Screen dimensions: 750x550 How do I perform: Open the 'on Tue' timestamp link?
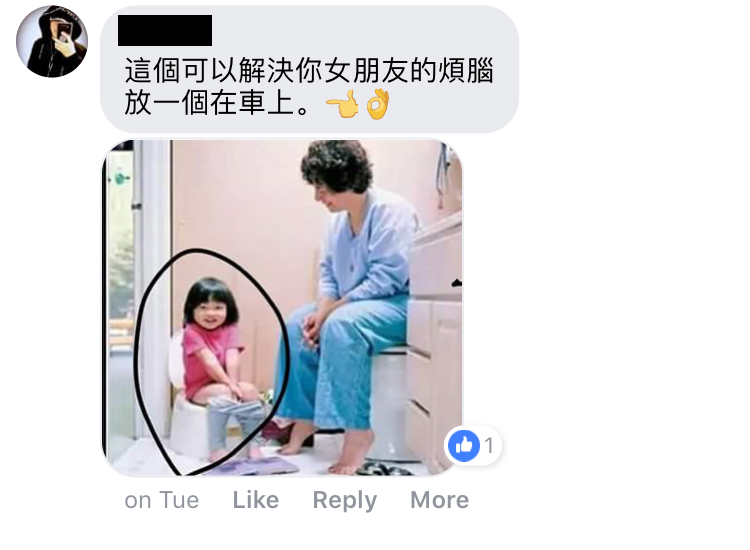(162, 500)
